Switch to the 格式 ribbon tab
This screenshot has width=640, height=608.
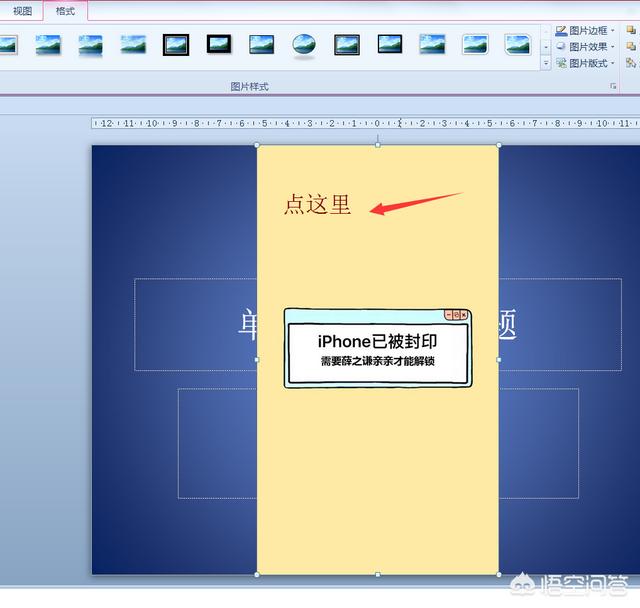click(65, 11)
